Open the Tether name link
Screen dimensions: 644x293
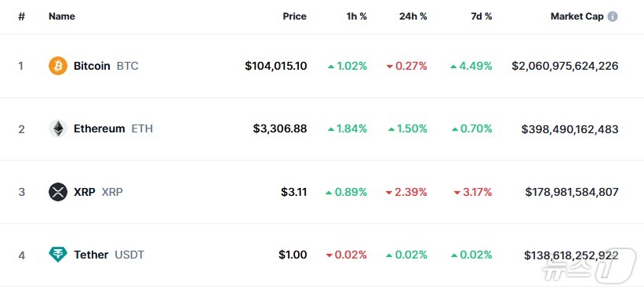click(x=91, y=255)
